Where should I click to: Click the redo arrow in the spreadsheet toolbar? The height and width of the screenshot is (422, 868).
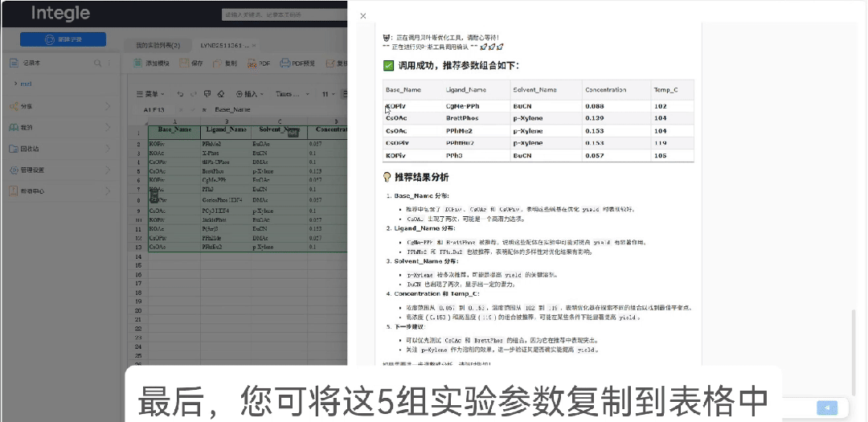[194, 94]
